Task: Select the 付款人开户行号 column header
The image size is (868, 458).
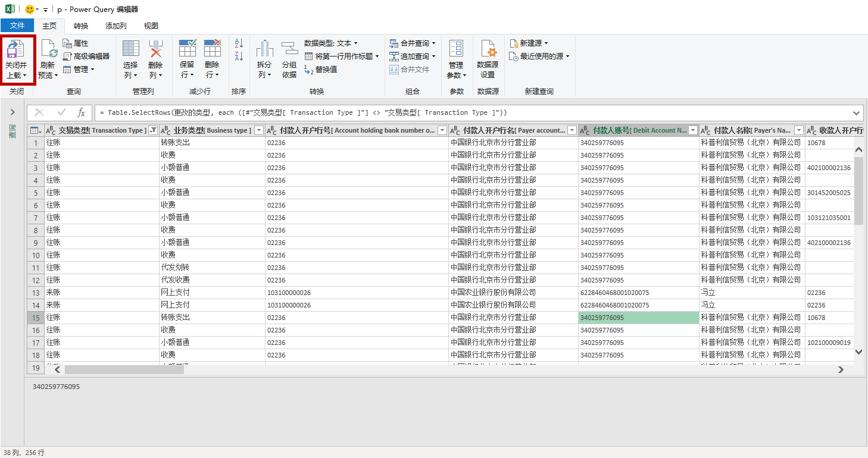Action: point(356,130)
